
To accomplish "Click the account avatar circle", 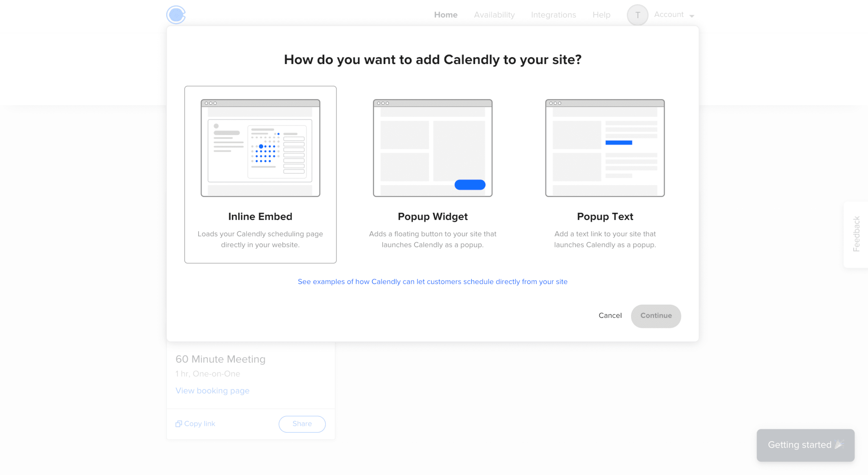I will click(x=637, y=14).
